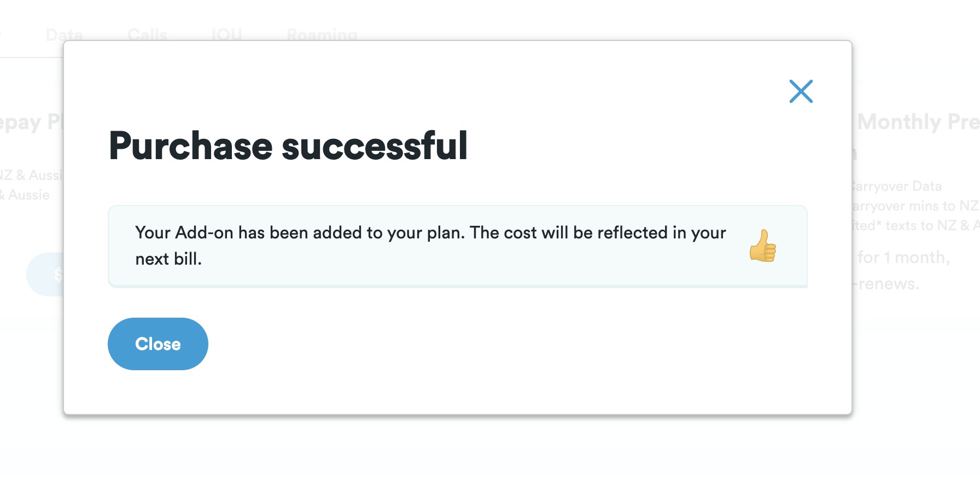The image size is (980, 479).
Task: Go to the Roaming tab
Action: click(322, 35)
